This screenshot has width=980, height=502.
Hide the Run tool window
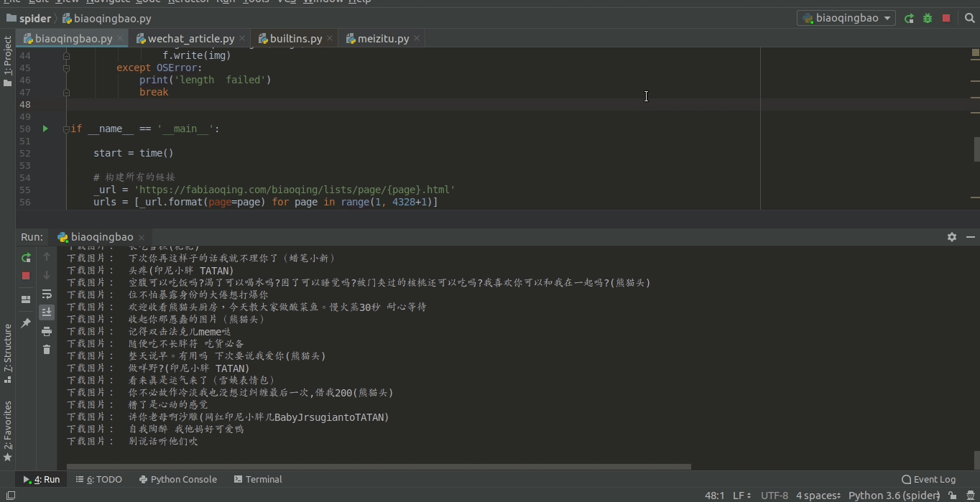pyautogui.click(x=970, y=237)
